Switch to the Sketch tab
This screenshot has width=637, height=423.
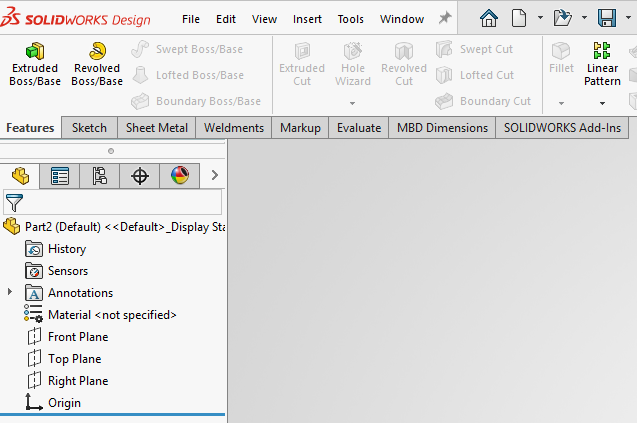coord(89,128)
